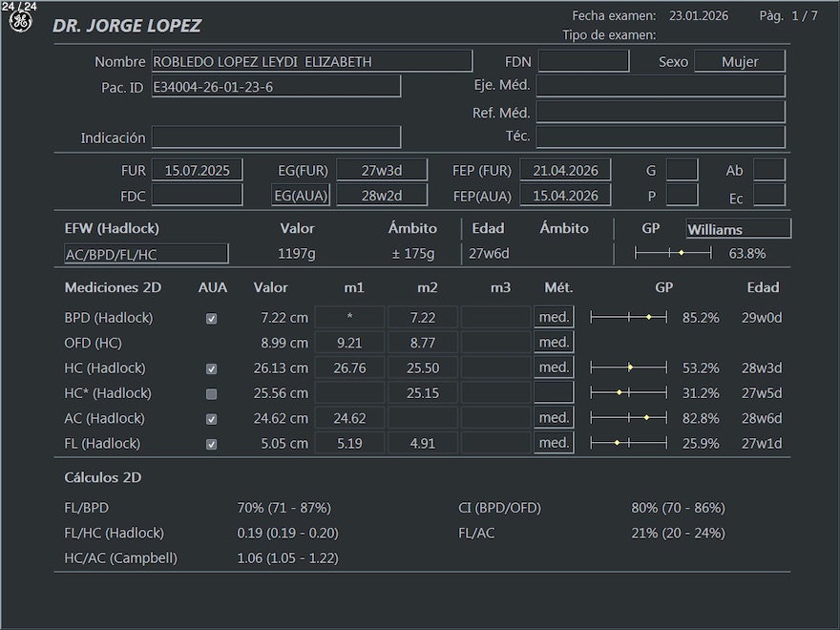The width and height of the screenshot is (840, 630).
Task: Click the FUR date field
Action: click(x=197, y=171)
